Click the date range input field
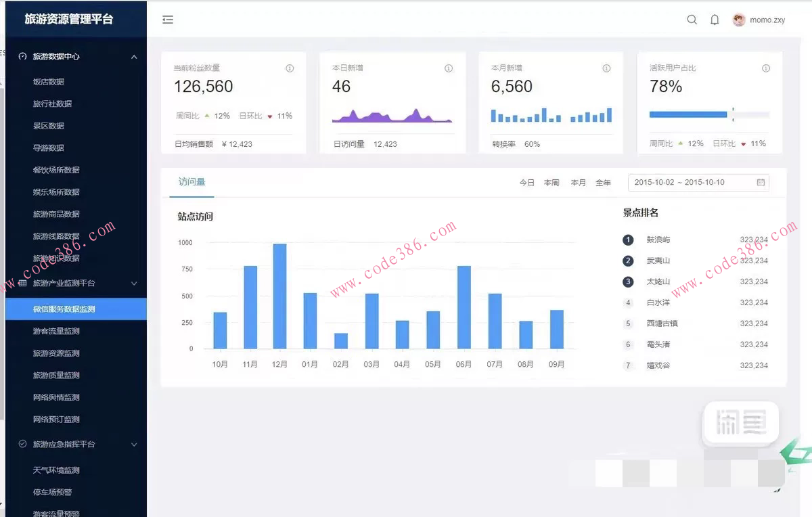Viewport: 812px width, 517px height. click(690, 183)
